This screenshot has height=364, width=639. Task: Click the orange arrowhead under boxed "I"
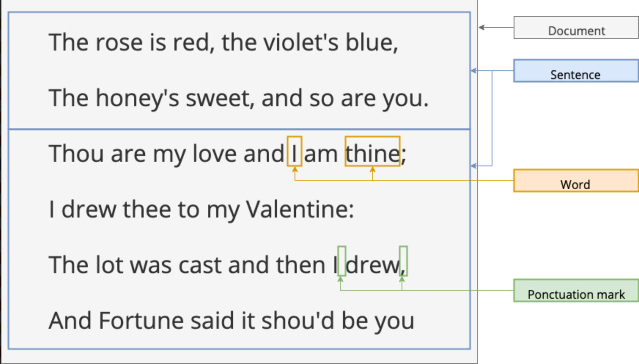[295, 170]
